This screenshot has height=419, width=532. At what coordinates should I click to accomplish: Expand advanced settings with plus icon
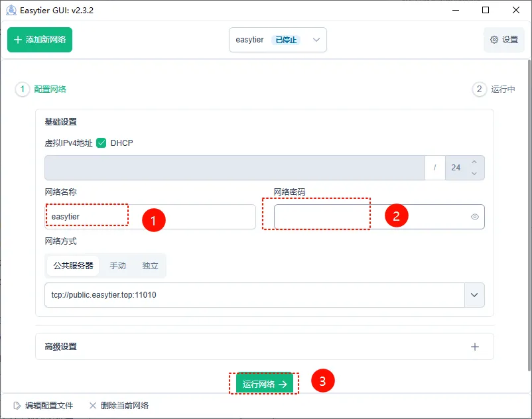(x=475, y=347)
